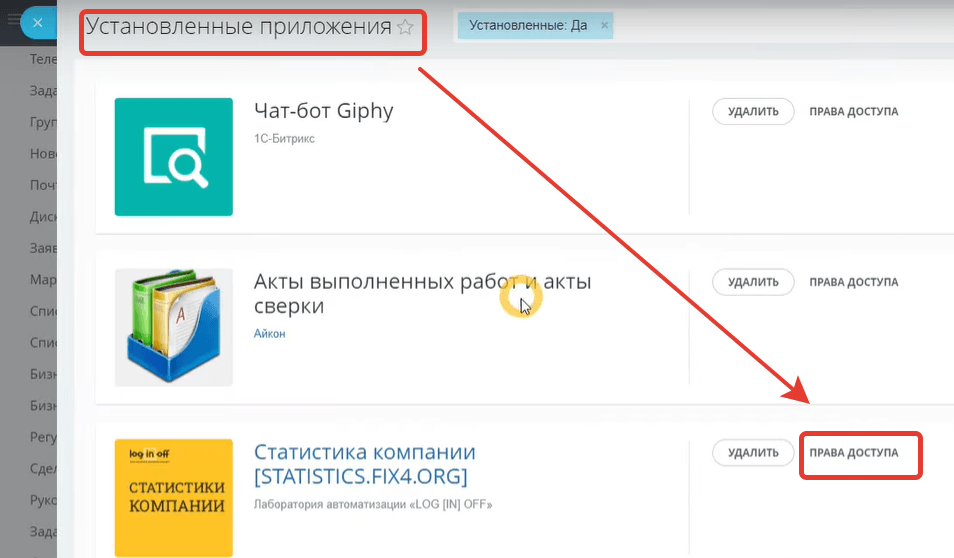954x558 pixels.
Task: Open the Акты выполненных работ app icon
Action: pos(173,327)
